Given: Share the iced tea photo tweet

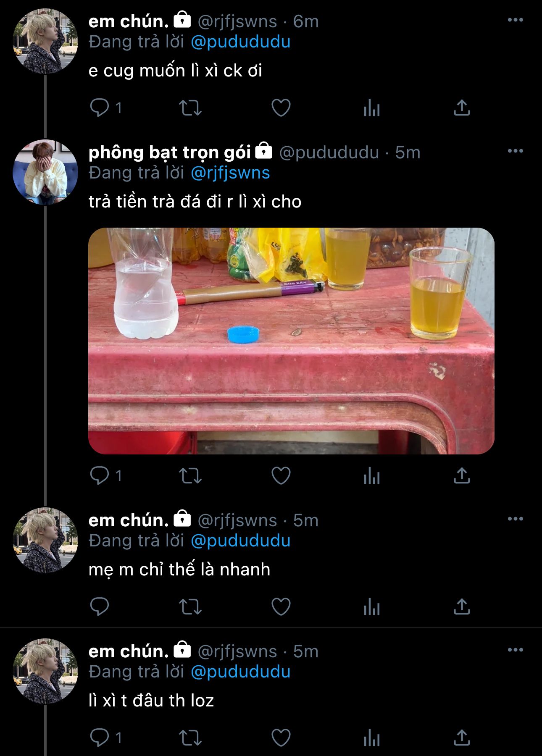Looking at the screenshot, I should pyautogui.click(x=462, y=476).
